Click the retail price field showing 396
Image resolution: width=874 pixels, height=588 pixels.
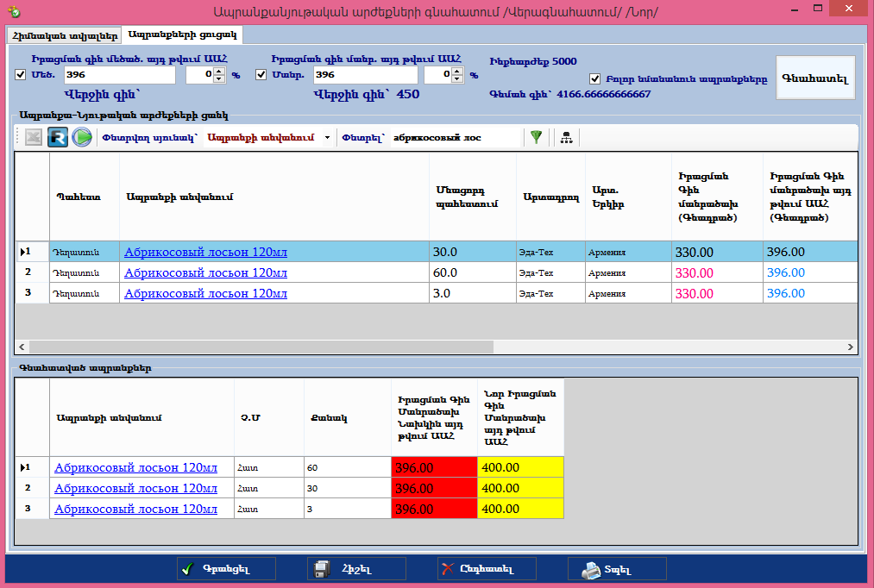[366, 75]
